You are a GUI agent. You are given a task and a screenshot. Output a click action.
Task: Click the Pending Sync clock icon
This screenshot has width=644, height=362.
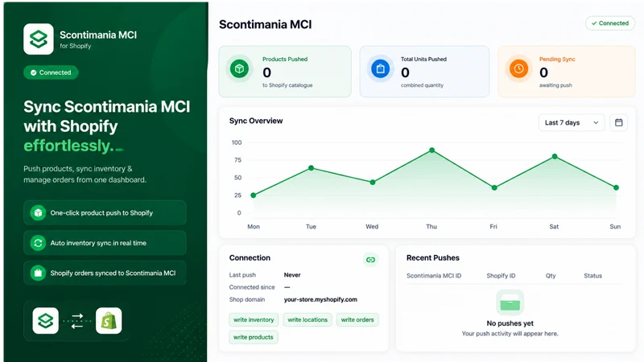click(x=518, y=68)
